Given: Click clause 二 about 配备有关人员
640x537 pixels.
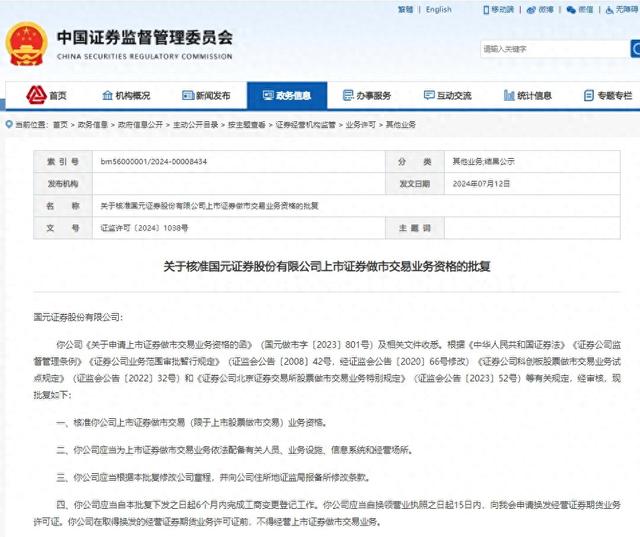Looking at the screenshot, I should point(235,450).
